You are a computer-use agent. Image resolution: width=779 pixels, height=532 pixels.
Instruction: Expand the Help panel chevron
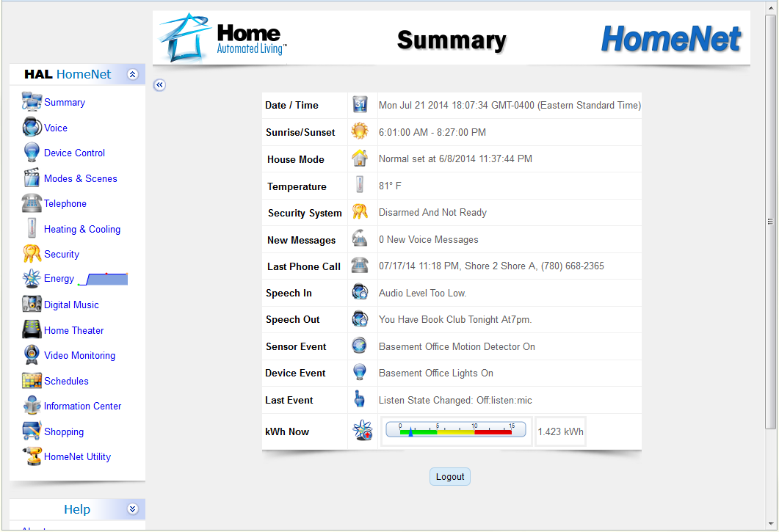132,509
